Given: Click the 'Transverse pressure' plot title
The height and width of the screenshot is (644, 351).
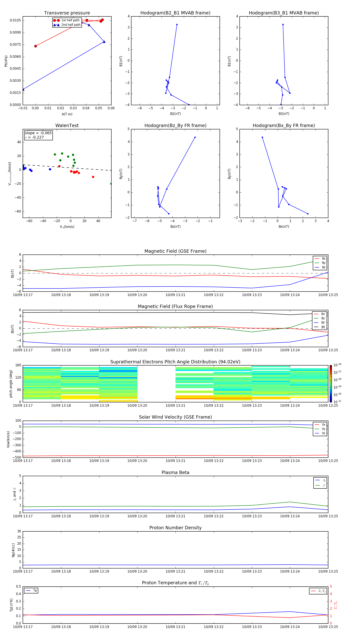Looking at the screenshot, I should click(x=67, y=13).
